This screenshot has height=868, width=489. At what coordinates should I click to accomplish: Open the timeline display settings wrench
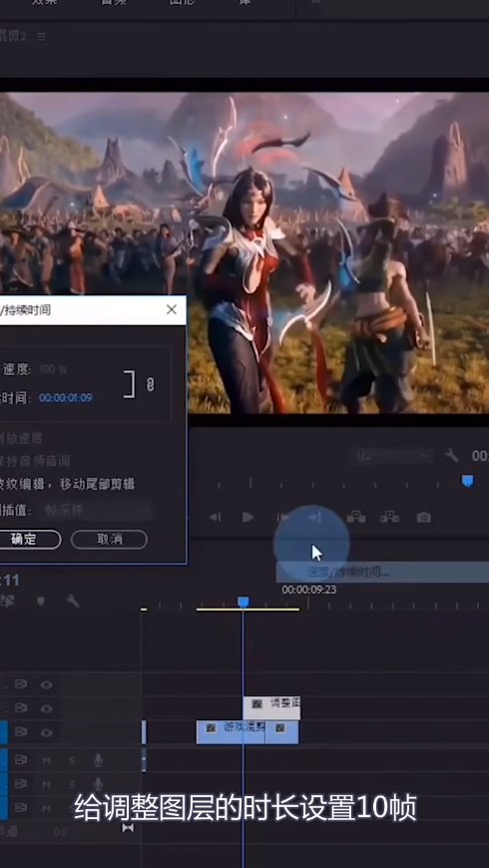point(73,601)
